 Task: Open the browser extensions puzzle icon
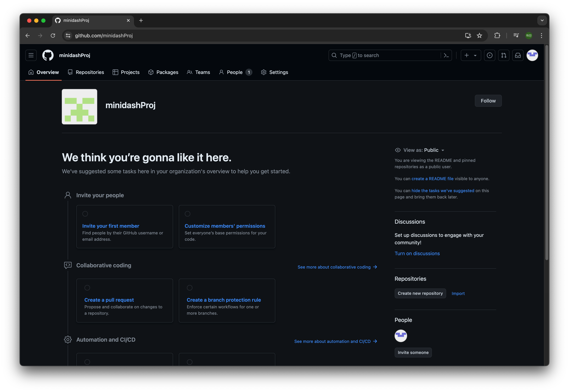497,36
